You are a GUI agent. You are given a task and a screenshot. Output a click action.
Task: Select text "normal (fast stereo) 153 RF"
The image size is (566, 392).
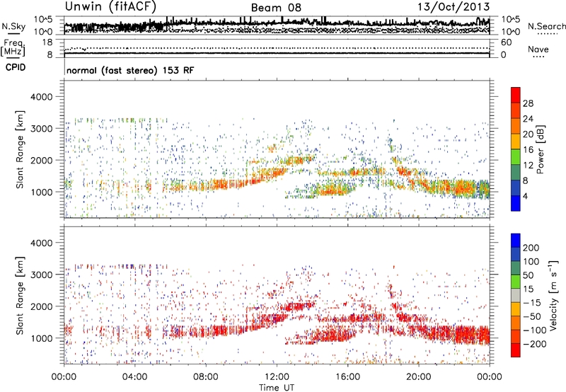pyautogui.click(x=130, y=70)
